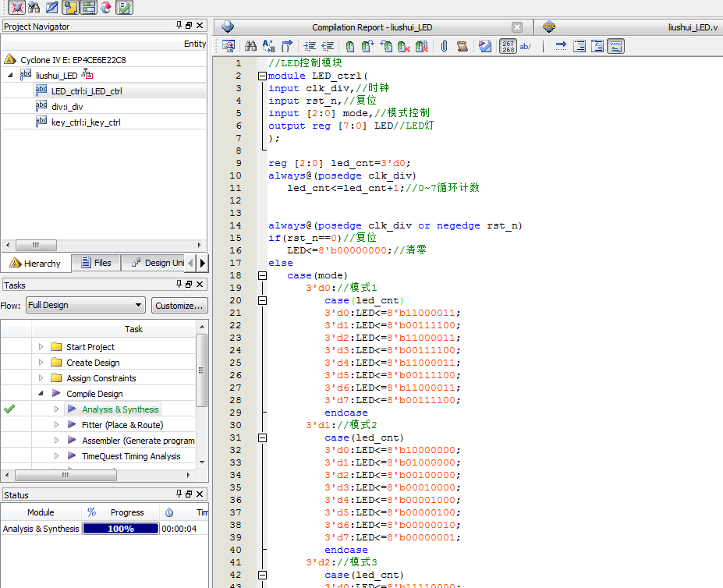The image size is (723, 588).
Task: Click the binoculars Find icon in editor toolbar
Action: tap(250, 46)
